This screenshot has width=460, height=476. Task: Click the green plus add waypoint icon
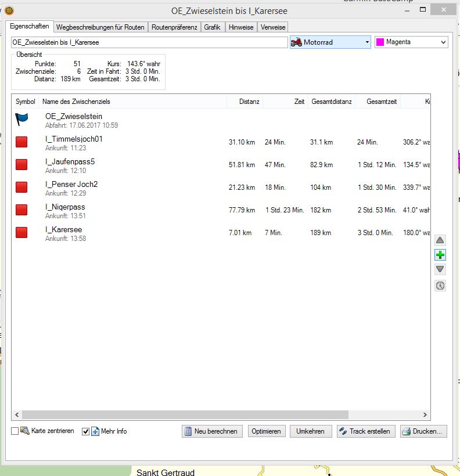pos(440,255)
